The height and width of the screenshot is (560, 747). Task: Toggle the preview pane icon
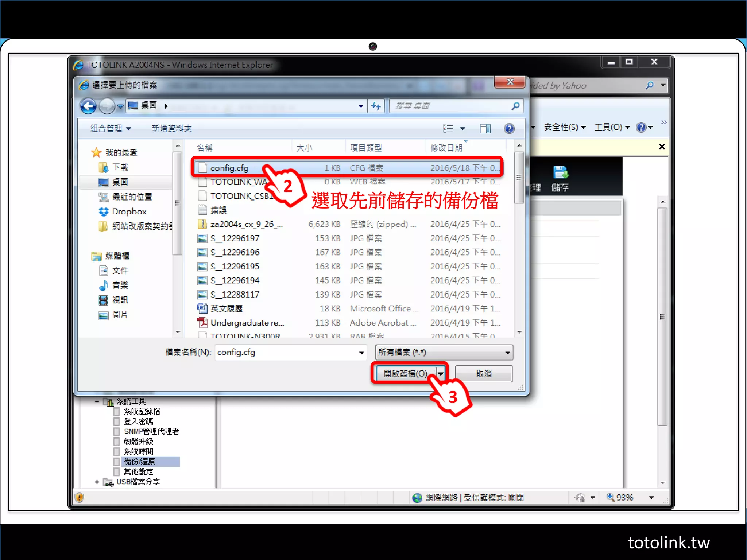point(485,128)
